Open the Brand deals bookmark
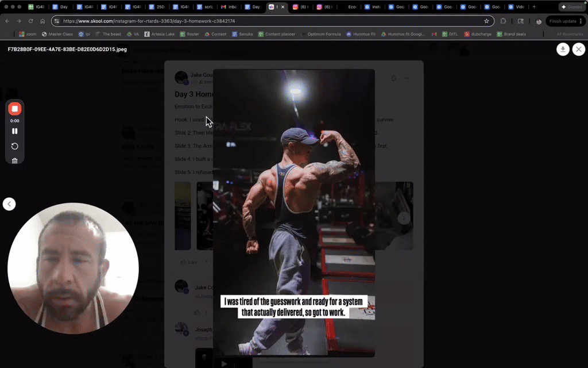 [x=511, y=34]
